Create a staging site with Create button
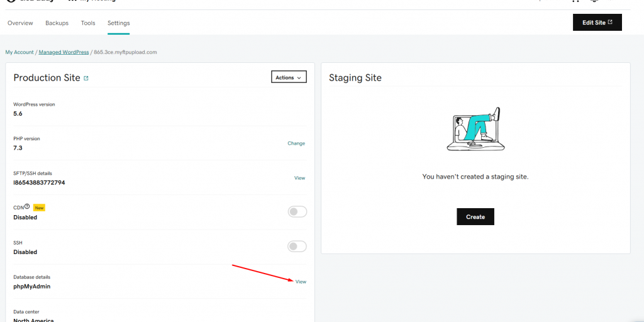 coord(475,217)
